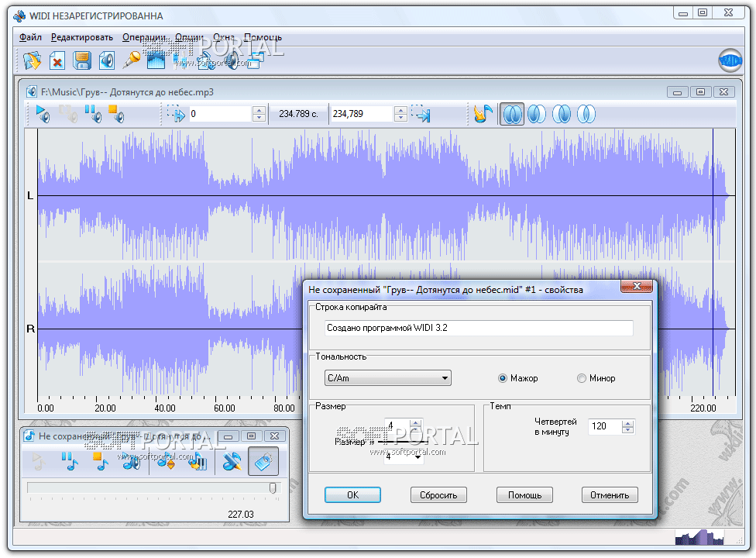The width and height of the screenshot is (756, 558).
Task: Click the tempo value field 120
Action: pyautogui.click(x=605, y=426)
